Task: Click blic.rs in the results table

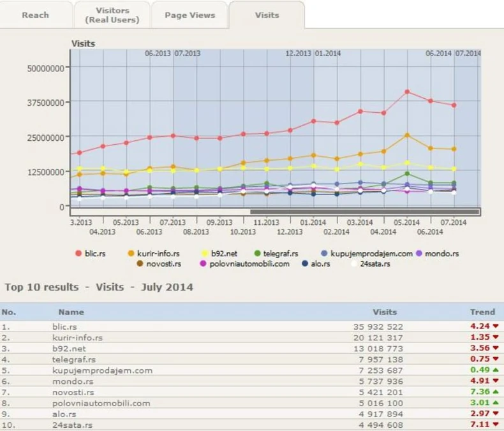Action: pyautogui.click(x=65, y=326)
